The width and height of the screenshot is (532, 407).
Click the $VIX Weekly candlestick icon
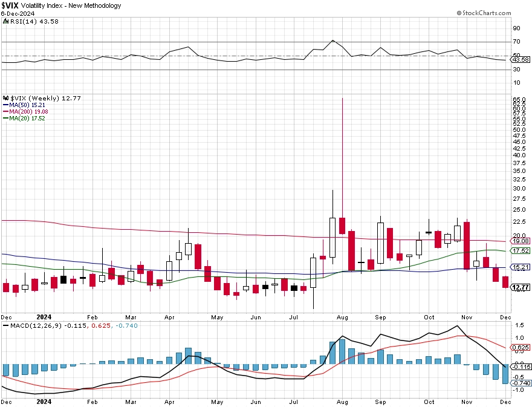coord(6,98)
